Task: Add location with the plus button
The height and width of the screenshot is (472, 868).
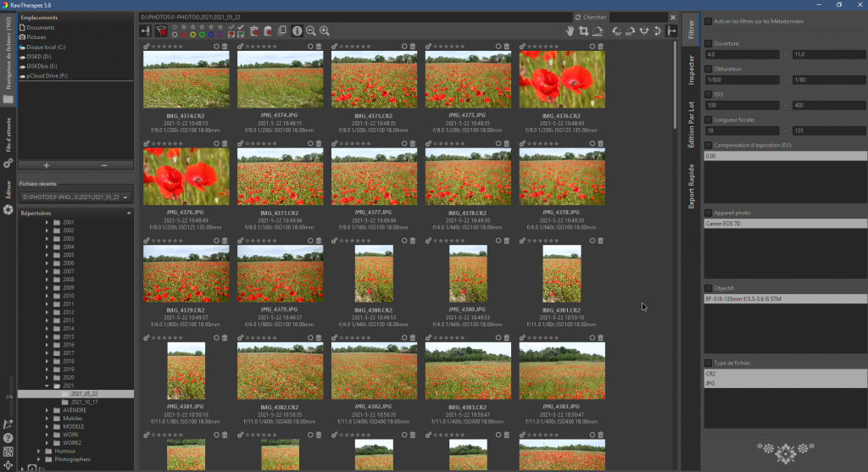Action: click(47, 165)
